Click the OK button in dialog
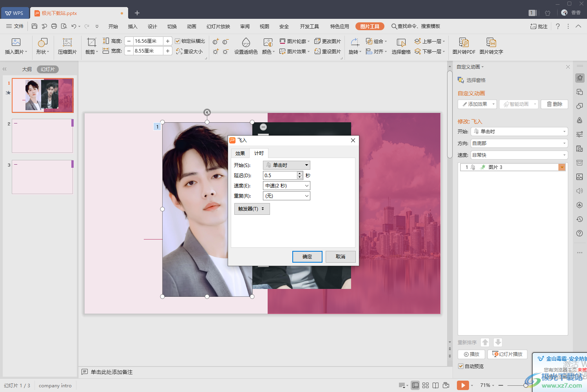Screen dimensions: 587x392 tap(307, 257)
